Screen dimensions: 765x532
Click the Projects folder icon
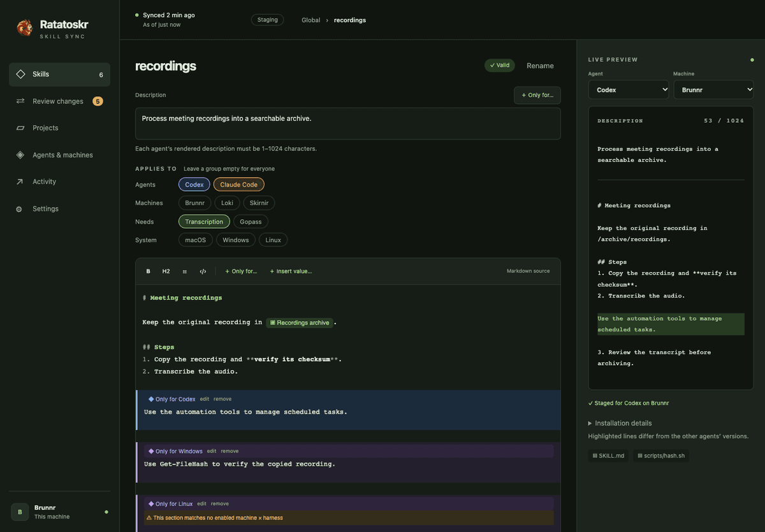pyautogui.click(x=20, y=128)
